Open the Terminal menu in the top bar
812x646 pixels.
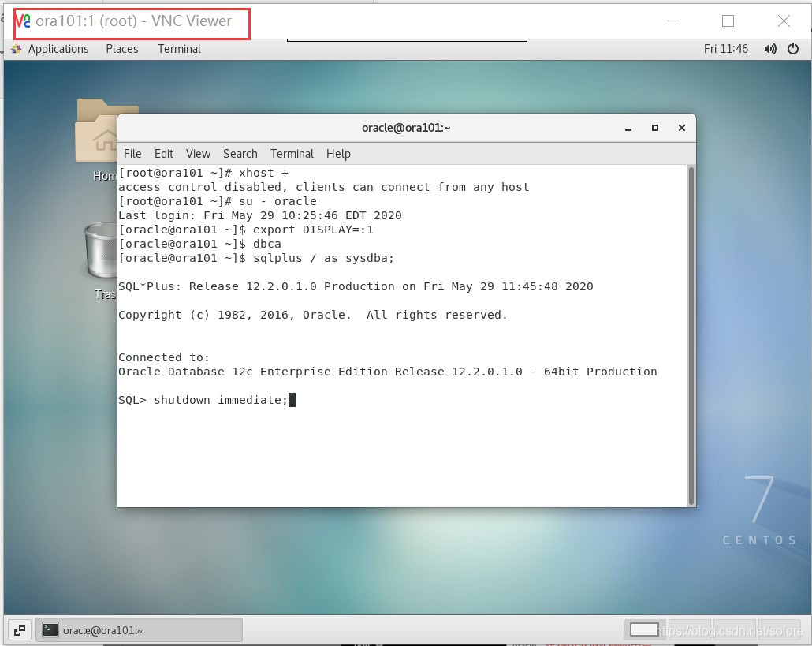pyautogui.click(x=178, y=48)
